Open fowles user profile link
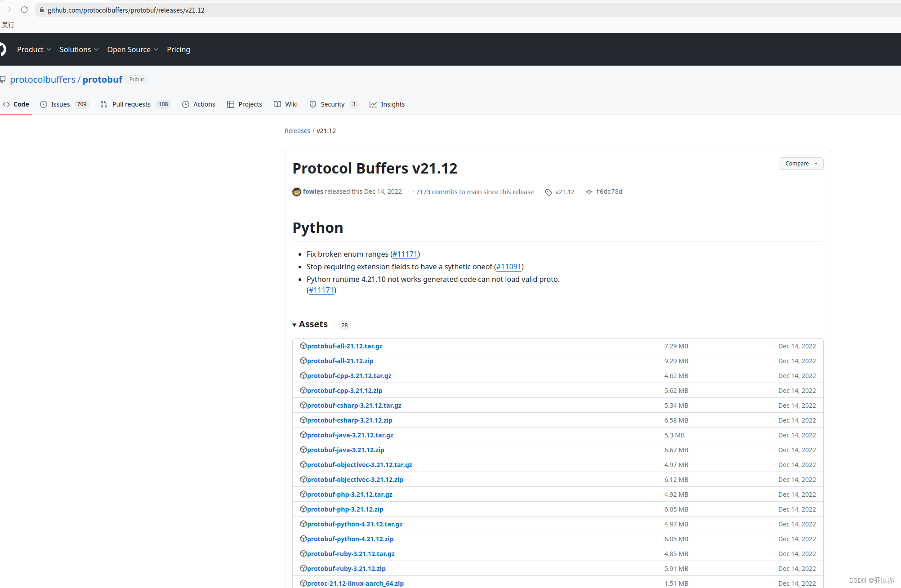The image size is (901, 588). (x=313, y=192)
